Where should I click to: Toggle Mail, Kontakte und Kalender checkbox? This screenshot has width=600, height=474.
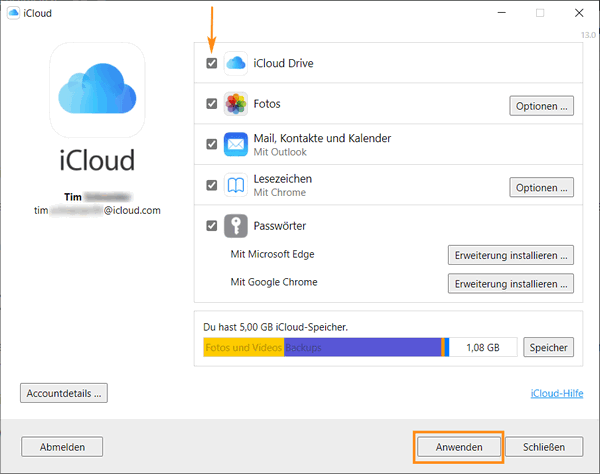pos(212,144)
